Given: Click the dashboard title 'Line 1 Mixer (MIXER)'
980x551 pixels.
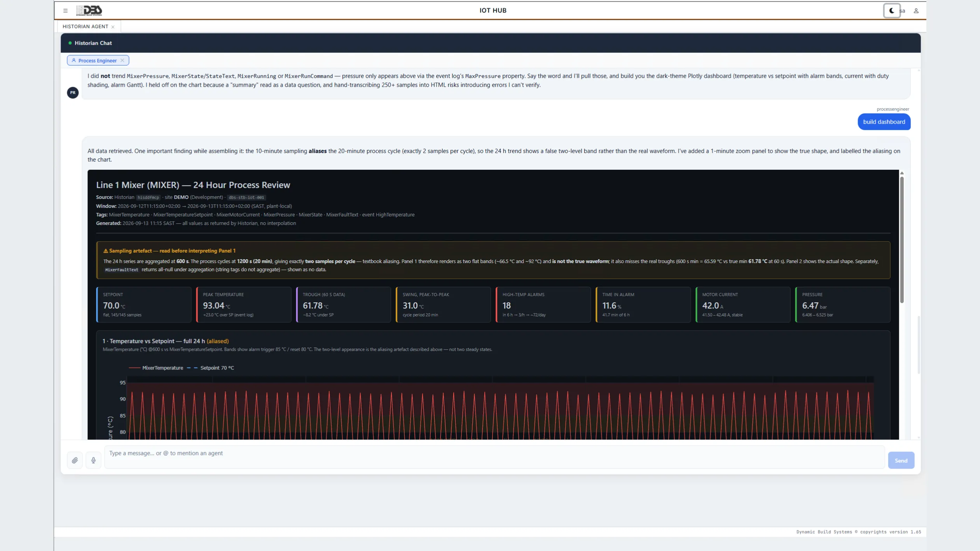Looking at the screenshot, I should (x=193, y=185).
